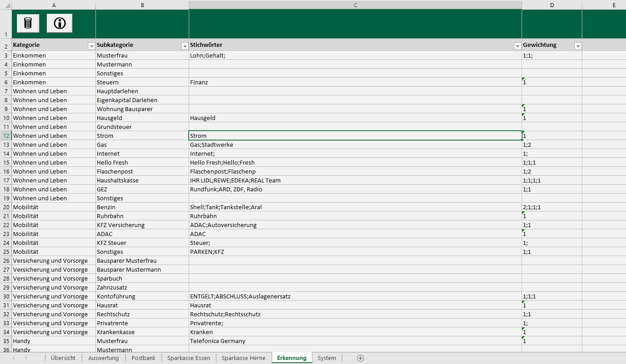Open the Kategorie filter dropdown

coord(91,46)
